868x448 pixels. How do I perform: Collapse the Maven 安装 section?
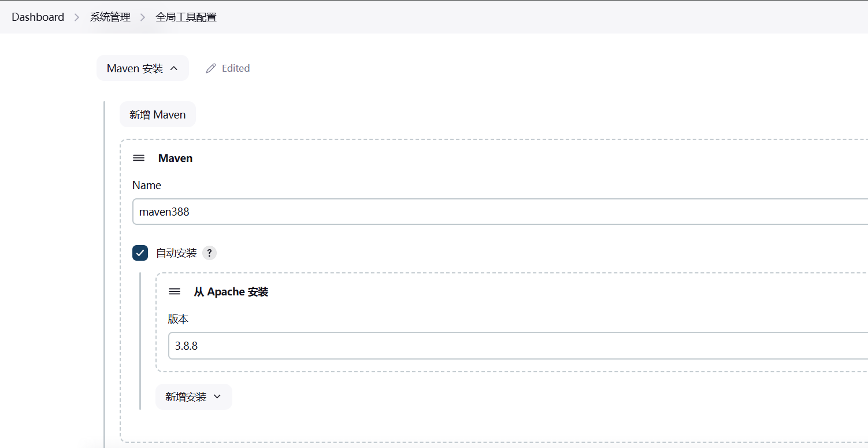(x=142, y=68)
